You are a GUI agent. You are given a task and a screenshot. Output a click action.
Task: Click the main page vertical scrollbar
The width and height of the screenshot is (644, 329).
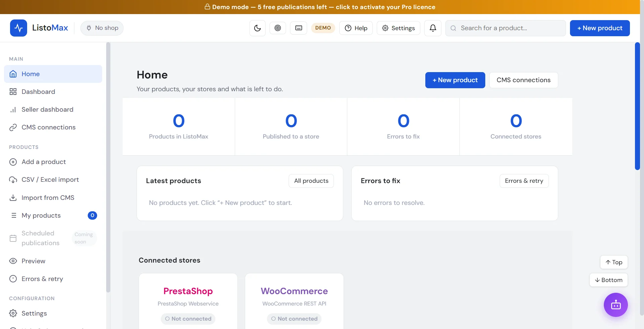click(x=637, y=106)
